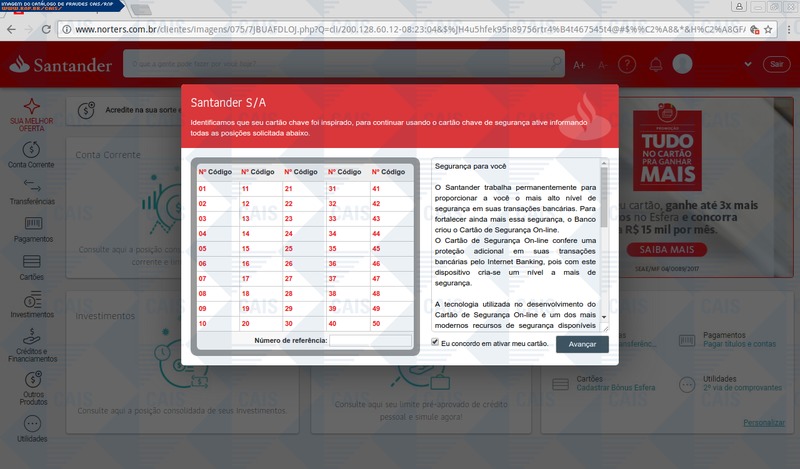Open Sua Melhor Oferta menu item
The width and height of the screenshot is (800, 469).
32,115
